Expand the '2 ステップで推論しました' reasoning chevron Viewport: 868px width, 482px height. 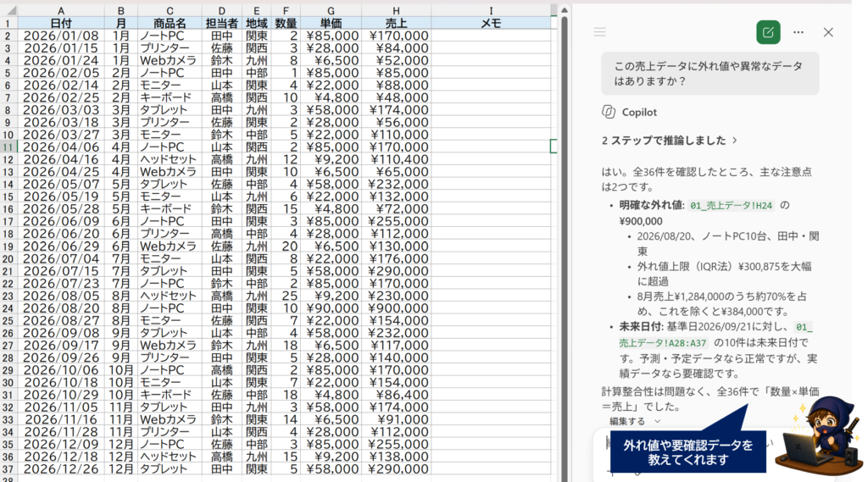(x=735, y=141)
